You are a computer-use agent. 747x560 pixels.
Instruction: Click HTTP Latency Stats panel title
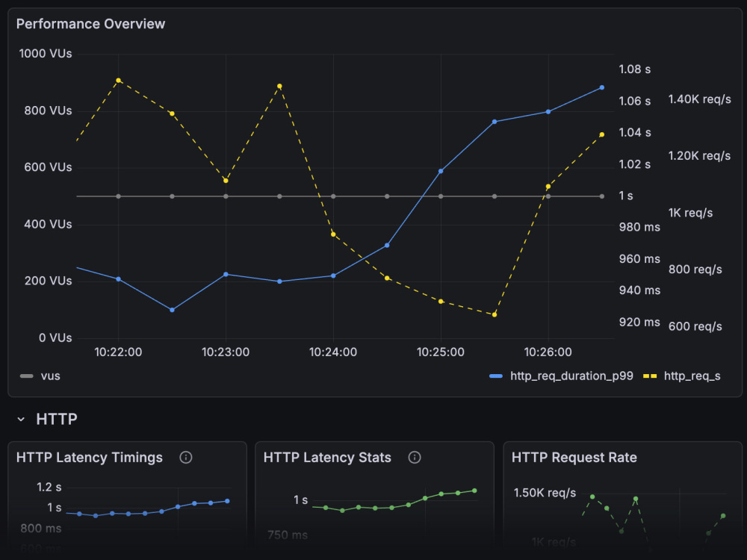coord(327,458)
